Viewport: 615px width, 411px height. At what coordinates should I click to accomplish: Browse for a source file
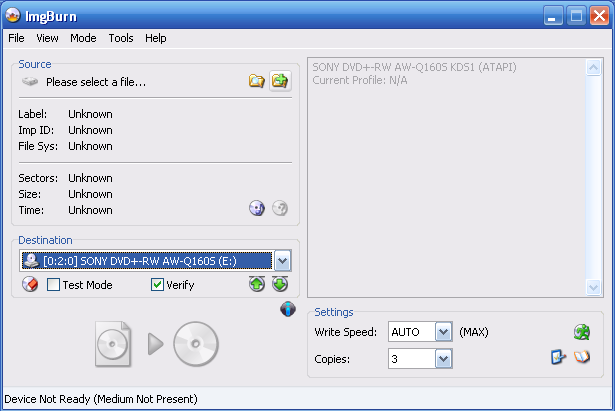point(257,81)
